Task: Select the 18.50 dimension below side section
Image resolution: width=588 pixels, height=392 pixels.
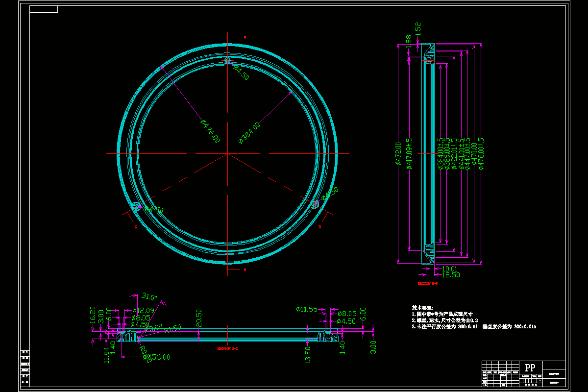Action: click(451, 275)
